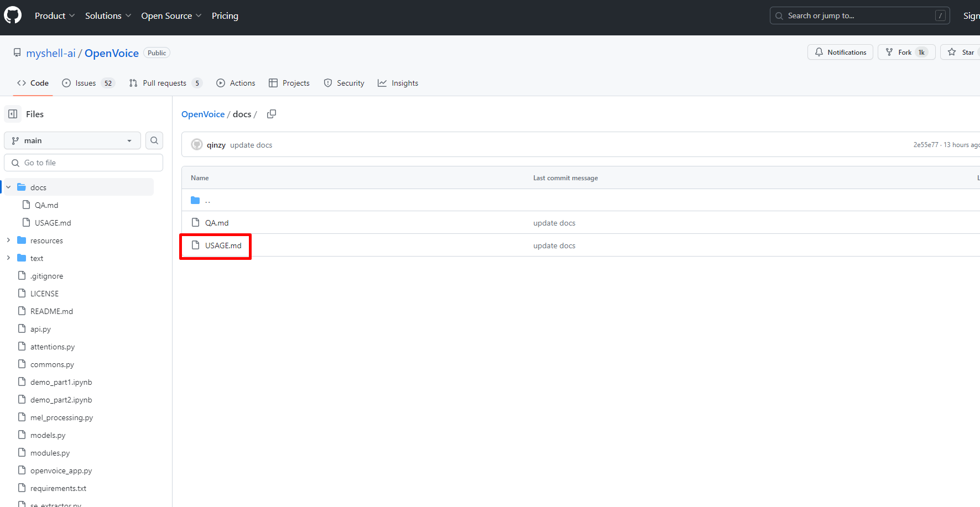Click the docs folder in sidebar
The width and height of the screenshot is (980, 507).
point(79,187)
